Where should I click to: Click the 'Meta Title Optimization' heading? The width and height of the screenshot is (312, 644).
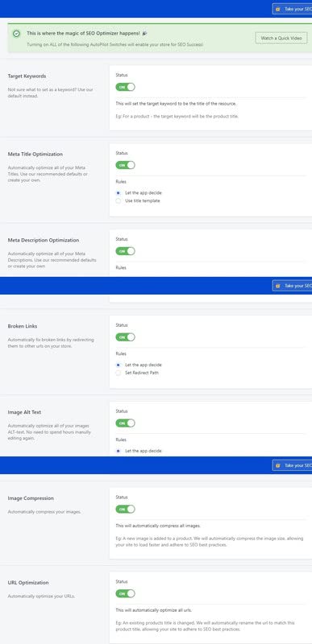[x=35, y=155]
